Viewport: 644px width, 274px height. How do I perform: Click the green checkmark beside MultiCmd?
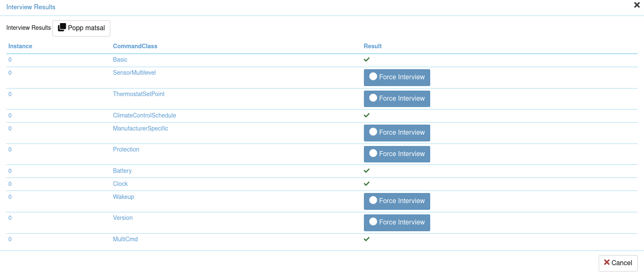(x=366, y=239)
